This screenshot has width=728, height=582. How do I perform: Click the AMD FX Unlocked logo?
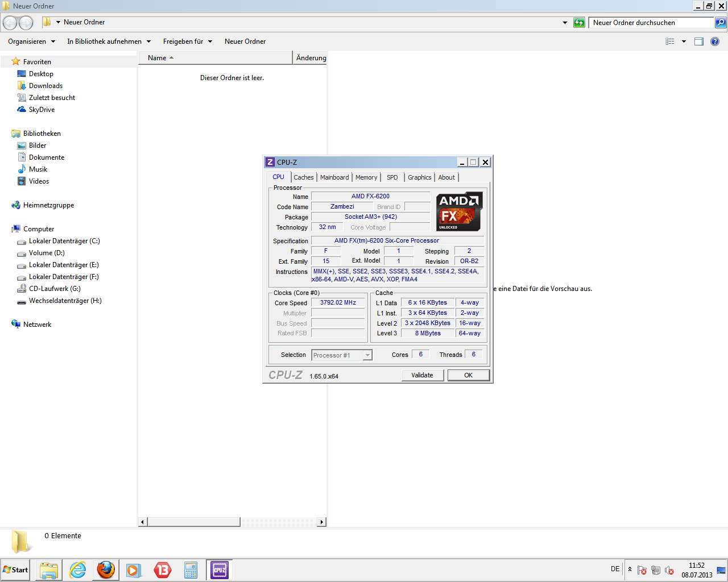click(460, 211)
